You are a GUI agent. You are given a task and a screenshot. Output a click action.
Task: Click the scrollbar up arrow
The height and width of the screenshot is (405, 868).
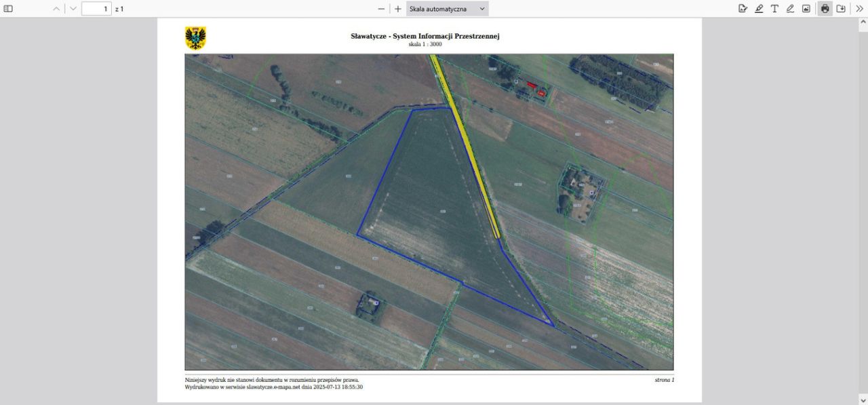863,22
